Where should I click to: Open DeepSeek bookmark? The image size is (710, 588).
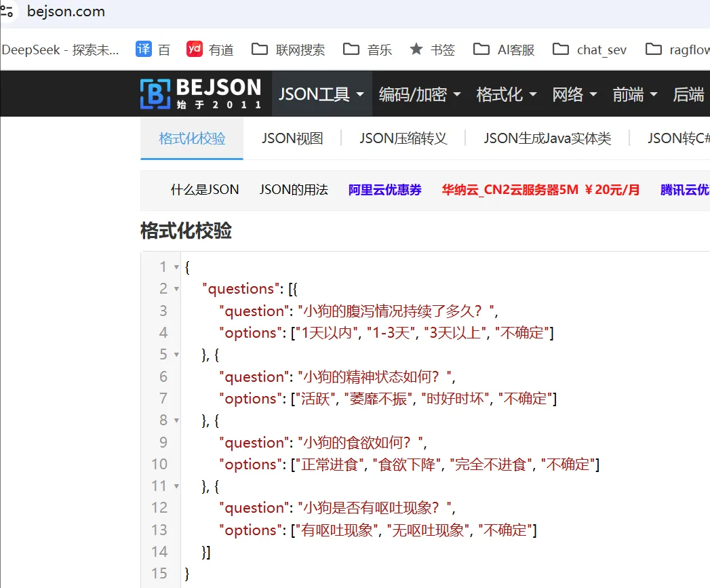pos(60,50)
